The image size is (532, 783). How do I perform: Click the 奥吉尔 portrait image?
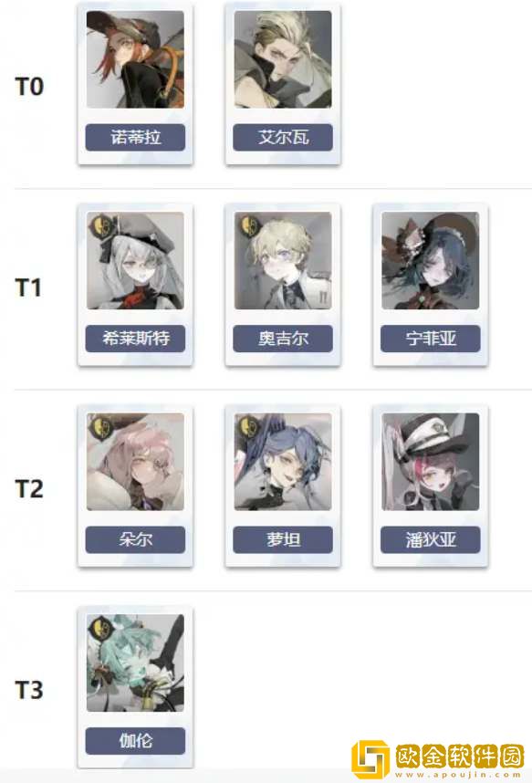pos(283,261)
